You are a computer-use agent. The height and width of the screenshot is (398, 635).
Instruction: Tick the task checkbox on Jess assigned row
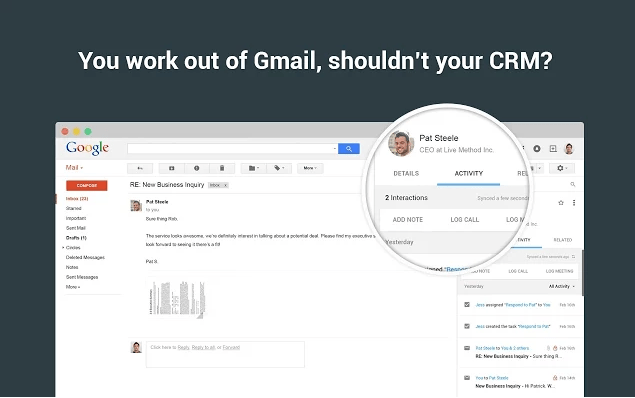click(467, 305)
